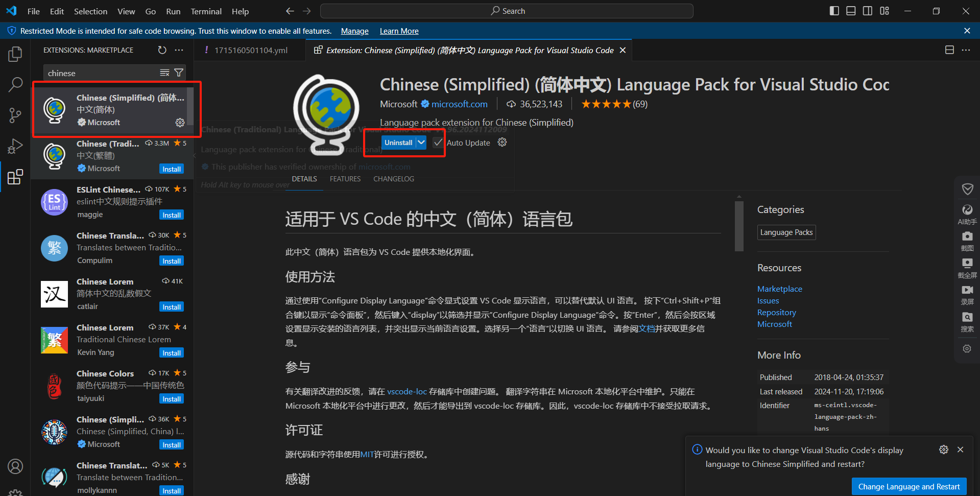Click the title bar Search box
980x496 pixels.
tap(507, 11)
